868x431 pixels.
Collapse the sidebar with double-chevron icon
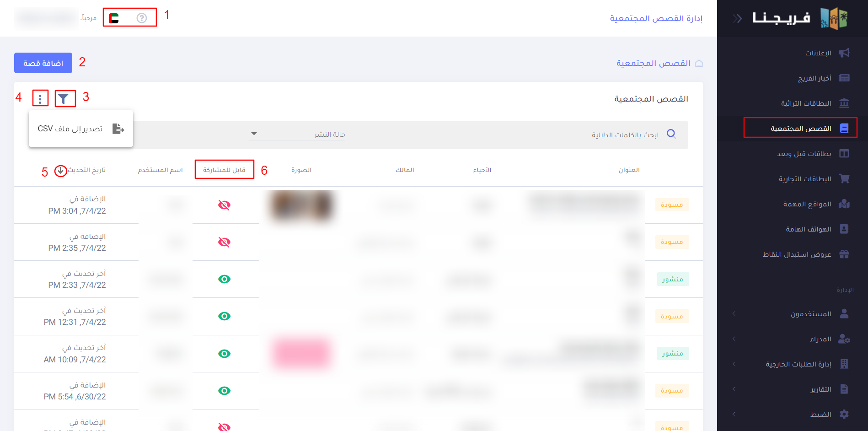737,19
